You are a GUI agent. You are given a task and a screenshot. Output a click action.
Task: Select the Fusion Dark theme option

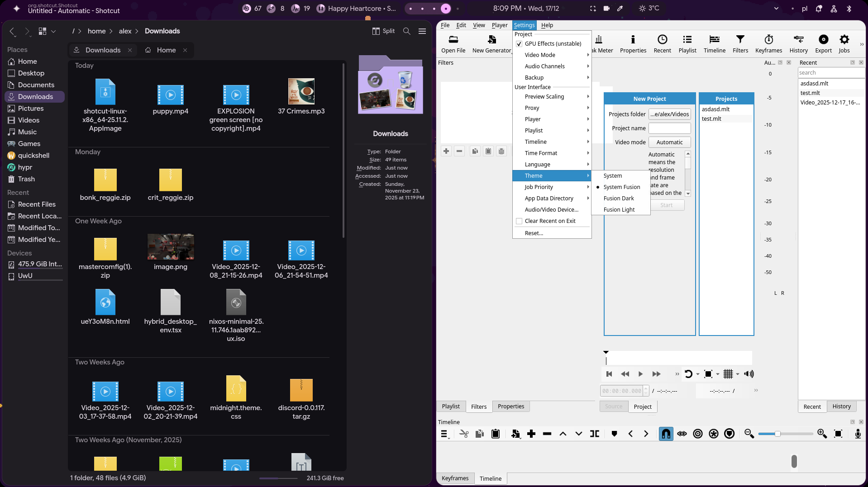[x=618, y=199]
